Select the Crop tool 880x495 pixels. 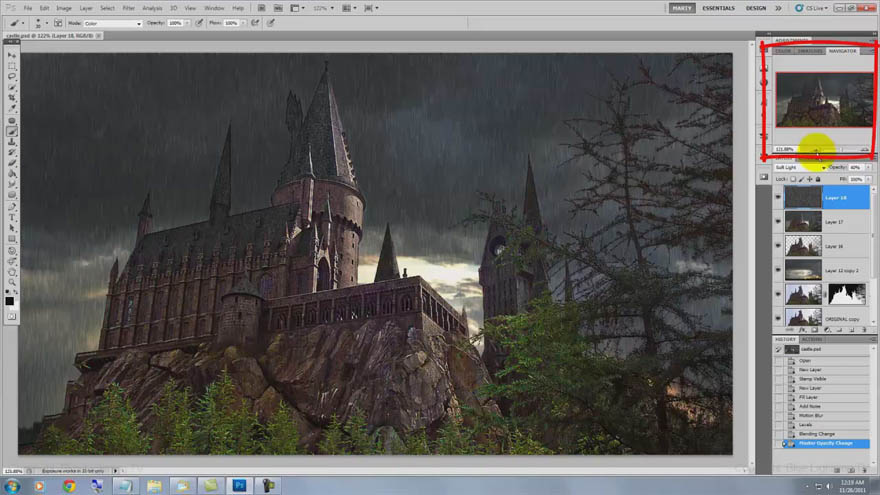[x=12, y=98]
